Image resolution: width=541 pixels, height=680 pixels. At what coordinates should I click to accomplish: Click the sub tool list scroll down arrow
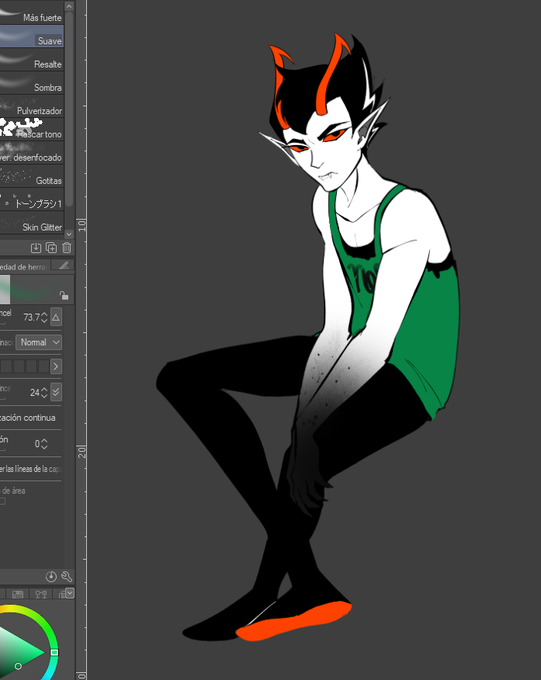pos(69,234)
